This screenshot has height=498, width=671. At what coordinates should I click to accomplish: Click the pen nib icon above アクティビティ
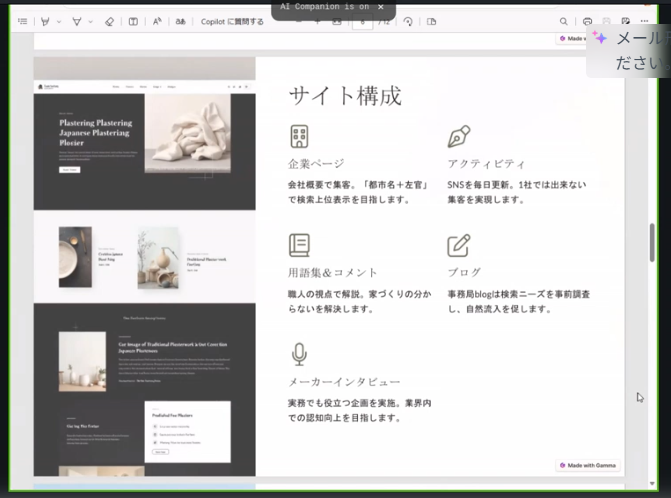tap(459, 136)
